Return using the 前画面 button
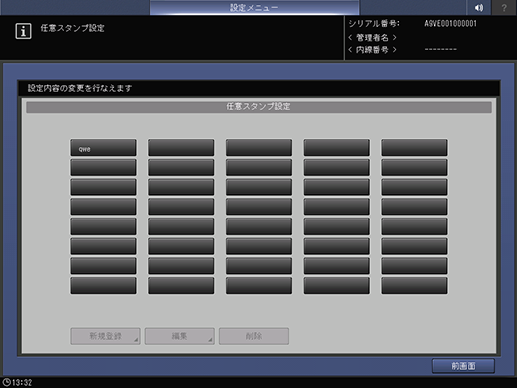Viewport: 517px width, 388px height. (x=463, y=366)
